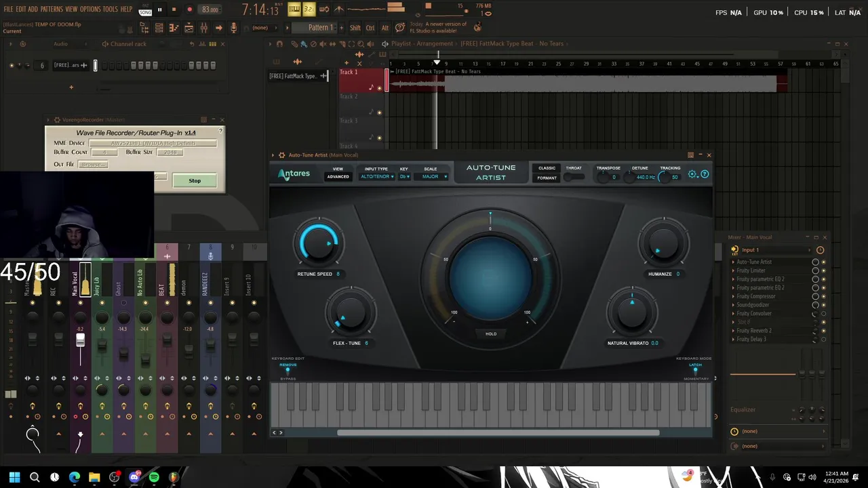Toggle the Playlist snap magnet icon
Viewport: 868px width, 488px height.
pyautogui.click(x=279, y=44)
